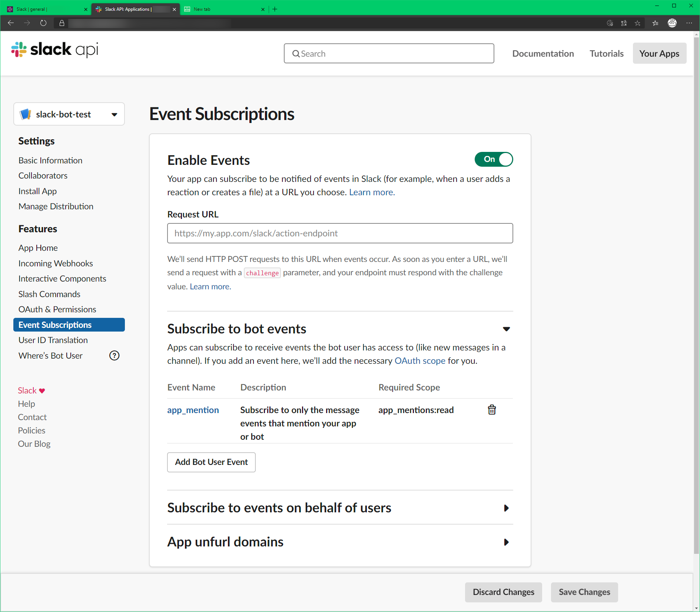Screen dimensions: 700x612
Task: Open help for Where's Bot User
Action: click(x=114, y=355)
